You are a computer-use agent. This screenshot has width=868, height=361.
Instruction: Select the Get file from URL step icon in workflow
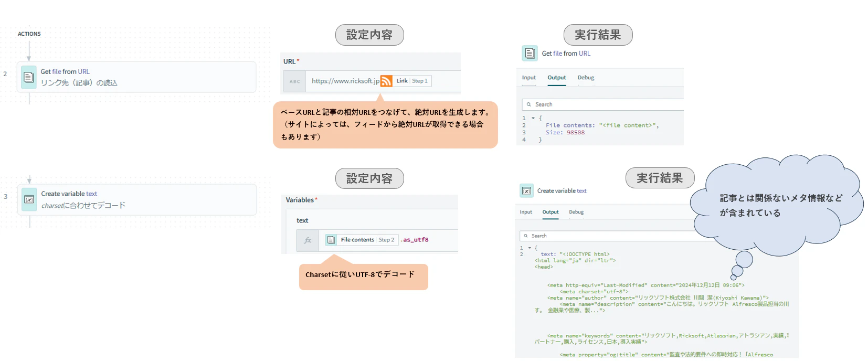point(29,77)
